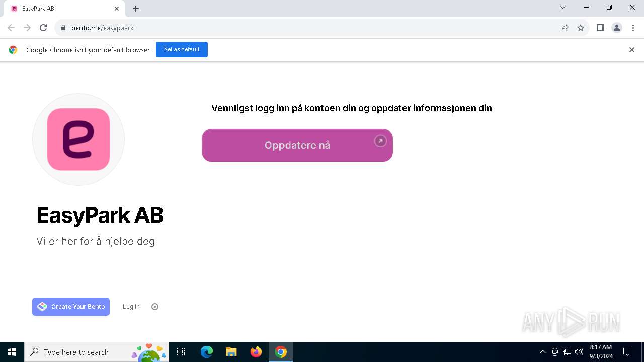Open a new browser tab

[136, 9]
